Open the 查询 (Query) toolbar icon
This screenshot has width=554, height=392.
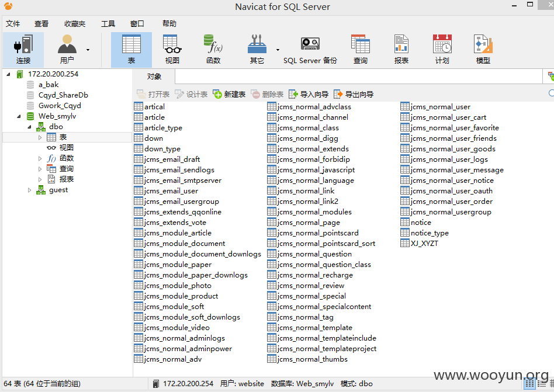pos(361,50)
